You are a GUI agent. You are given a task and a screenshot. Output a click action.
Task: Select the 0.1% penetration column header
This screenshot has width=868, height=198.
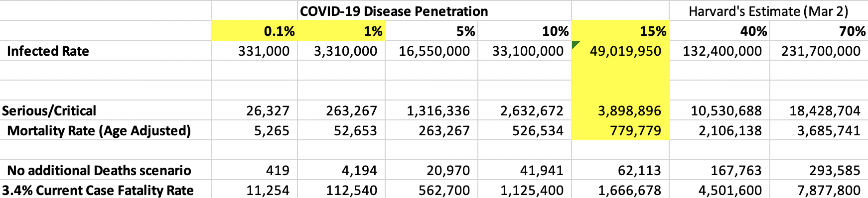255,31
